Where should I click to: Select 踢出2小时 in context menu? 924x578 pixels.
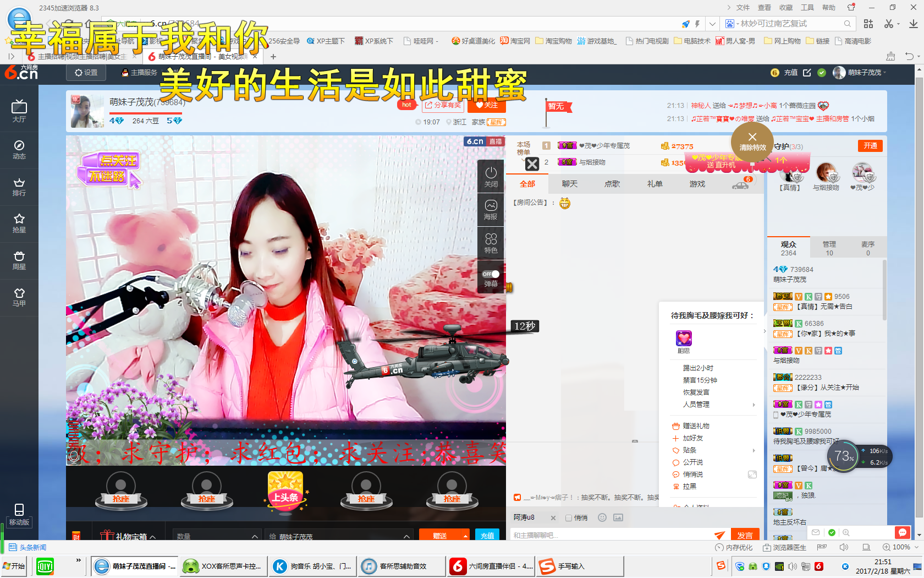click(698, 368)
